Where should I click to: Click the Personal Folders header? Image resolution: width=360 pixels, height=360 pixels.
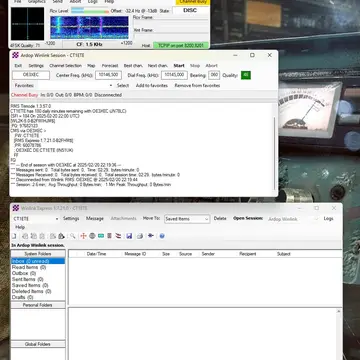(x=38, y=305)
